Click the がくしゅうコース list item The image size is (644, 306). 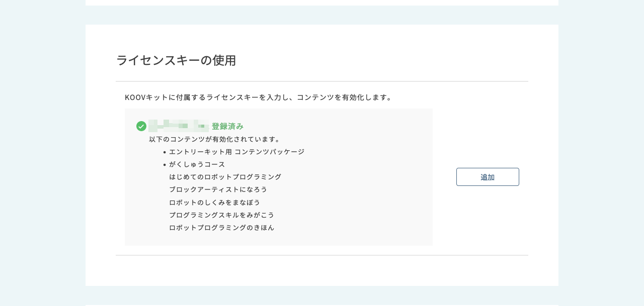click(197, 164)
